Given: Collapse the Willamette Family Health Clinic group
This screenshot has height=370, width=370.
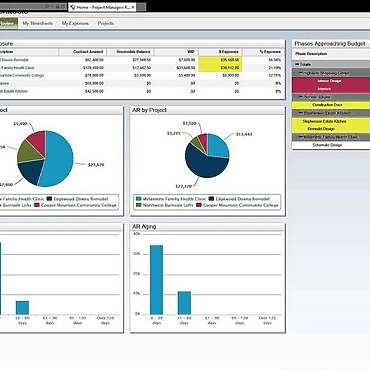Looking at the screenshot, I should coord(301,137).
